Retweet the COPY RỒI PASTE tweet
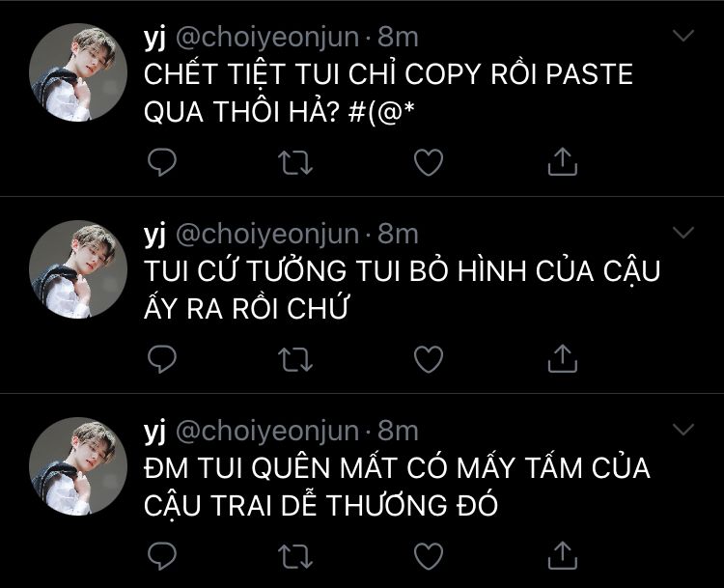The width and height of the screenshot is (724, 588). [x=295, y=162]
